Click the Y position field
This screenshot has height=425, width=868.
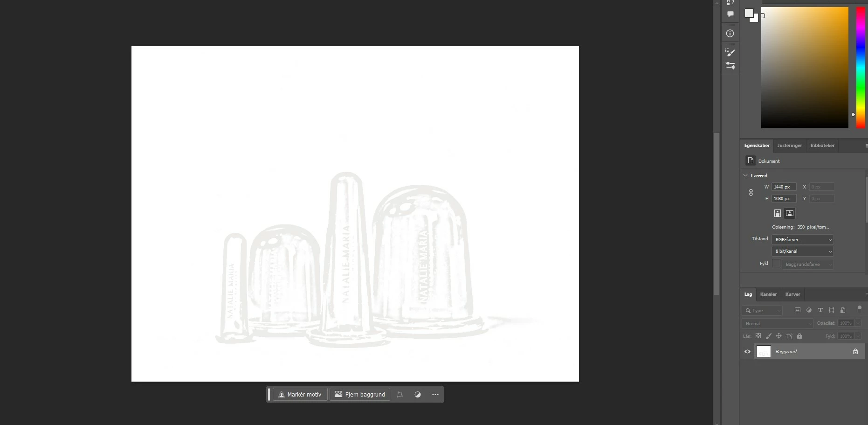[x=821, y=198]
